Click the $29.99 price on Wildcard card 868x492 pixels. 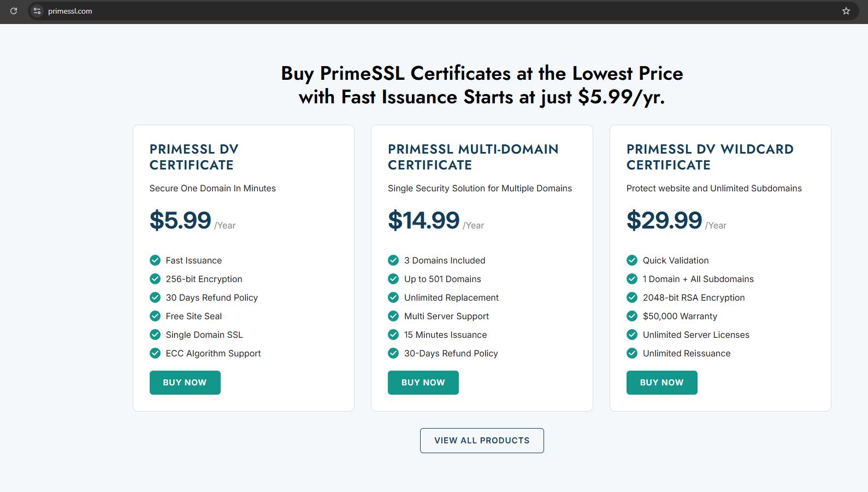tap(664, 220)
